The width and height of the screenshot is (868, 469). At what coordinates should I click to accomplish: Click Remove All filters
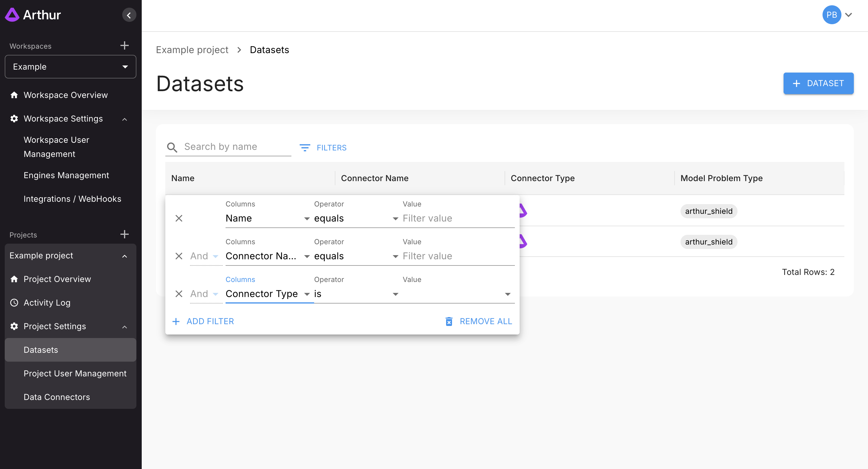(x=479, y=321)
